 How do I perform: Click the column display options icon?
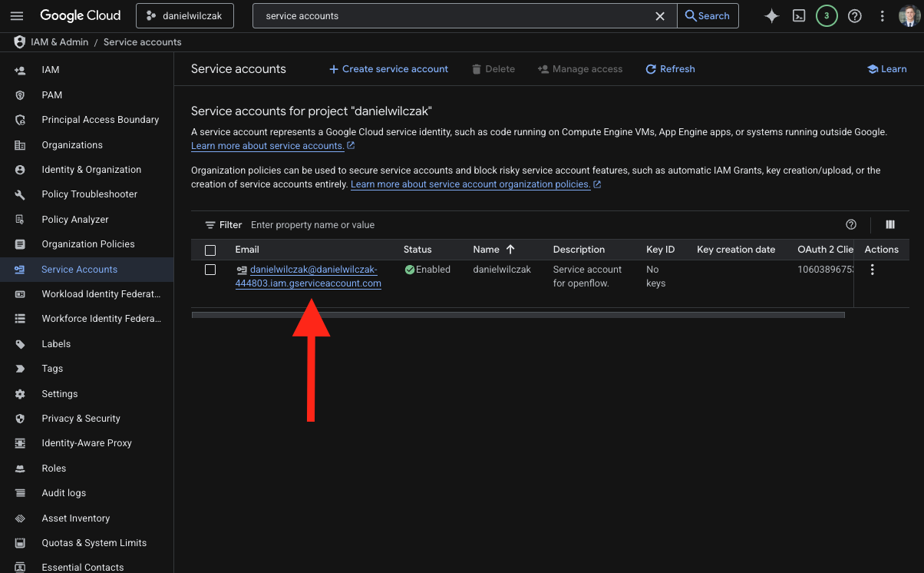pos(890,225)
